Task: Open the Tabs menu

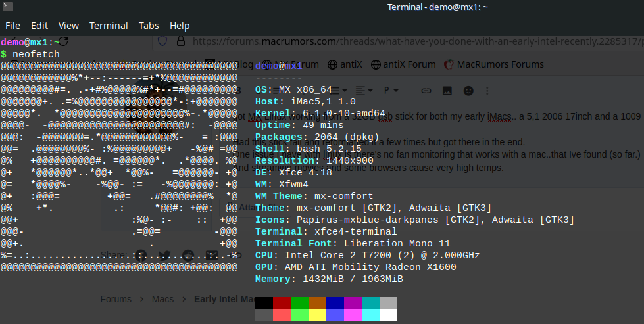Action: pyautogui.click(x=149, y=26)
